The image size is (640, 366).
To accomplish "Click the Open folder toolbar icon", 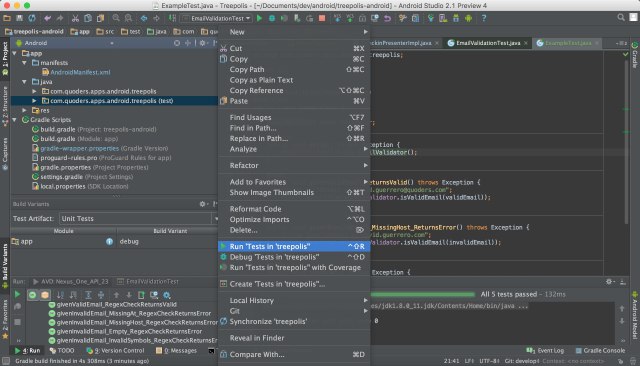I will [x=7, y=18].
